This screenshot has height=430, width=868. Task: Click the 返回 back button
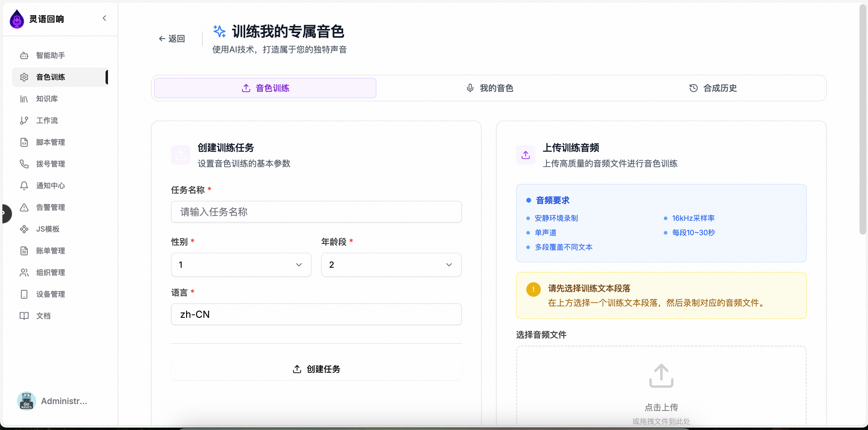172,39
